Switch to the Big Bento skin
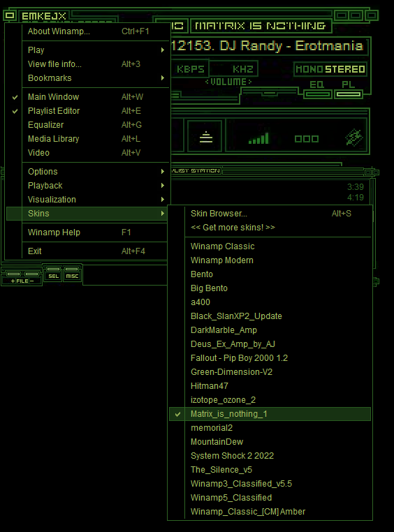 coord(270,288)
